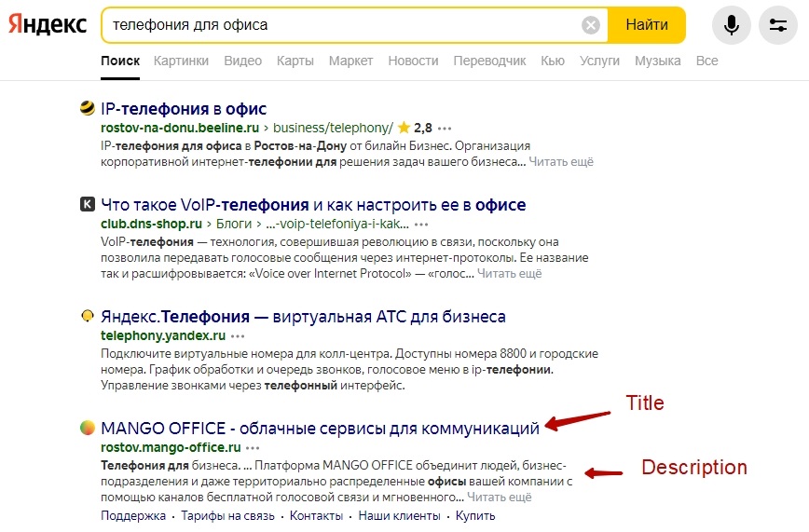Open Блоги breadcrumb link
Image resolution: width=809 pixels, height=532 pixels.
click(234, 224)
